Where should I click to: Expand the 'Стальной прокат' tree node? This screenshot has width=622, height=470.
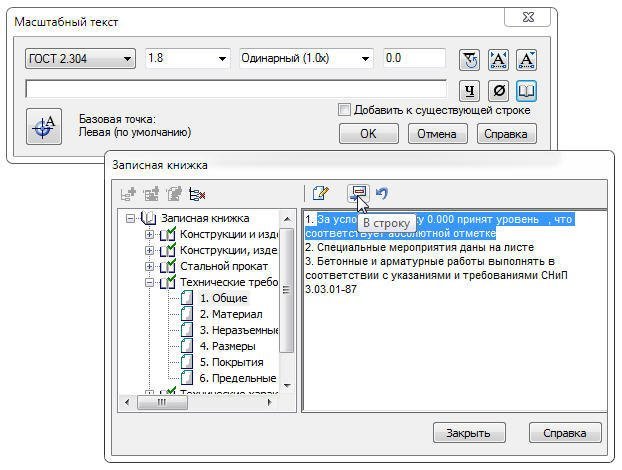click(150, 267)
